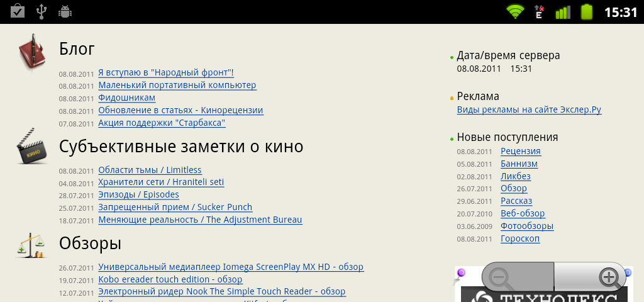The width and height of the screenshot is (644, 302).
Task: Click the Reviews section scales icon
Action: pos(31,245)
